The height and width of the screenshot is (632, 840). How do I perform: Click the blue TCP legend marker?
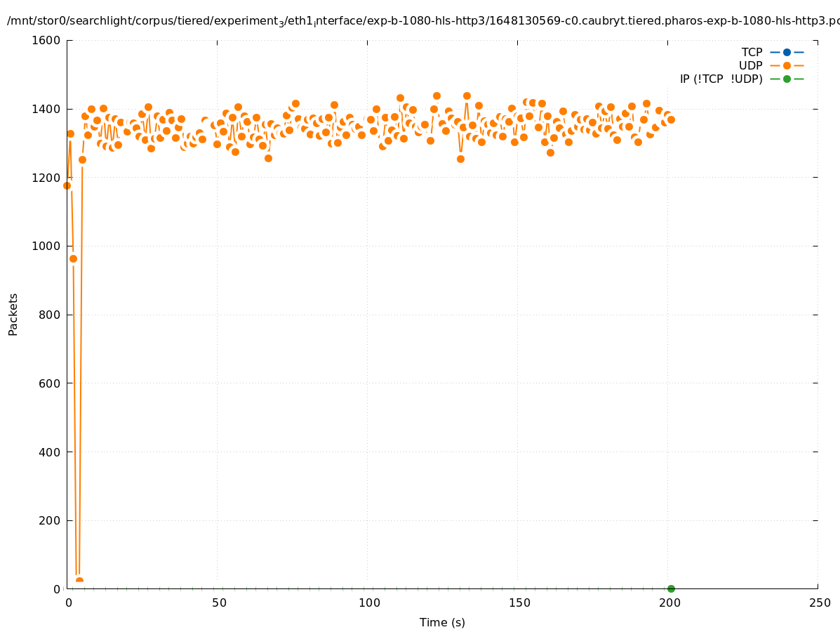787,52
